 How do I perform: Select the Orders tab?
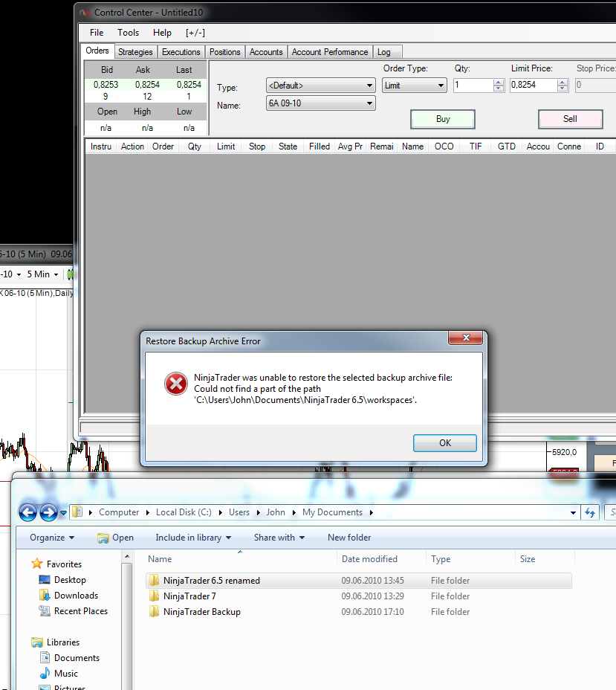(x=97, y=51)
